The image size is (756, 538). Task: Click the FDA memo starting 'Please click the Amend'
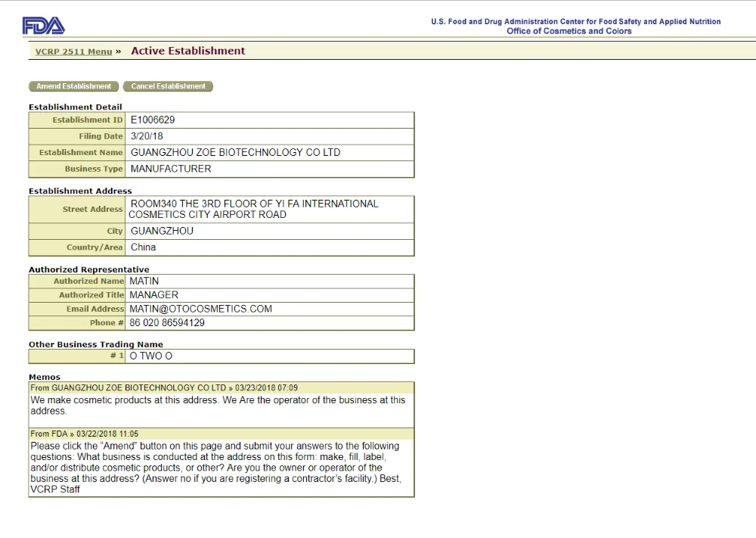click(215, 468)
